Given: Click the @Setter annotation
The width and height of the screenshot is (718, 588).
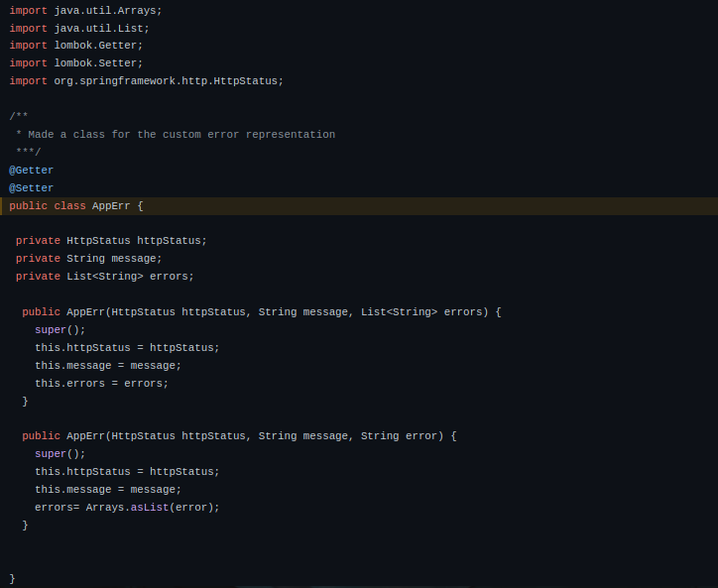Looking at the screenshot, I should tap(32, 188).
